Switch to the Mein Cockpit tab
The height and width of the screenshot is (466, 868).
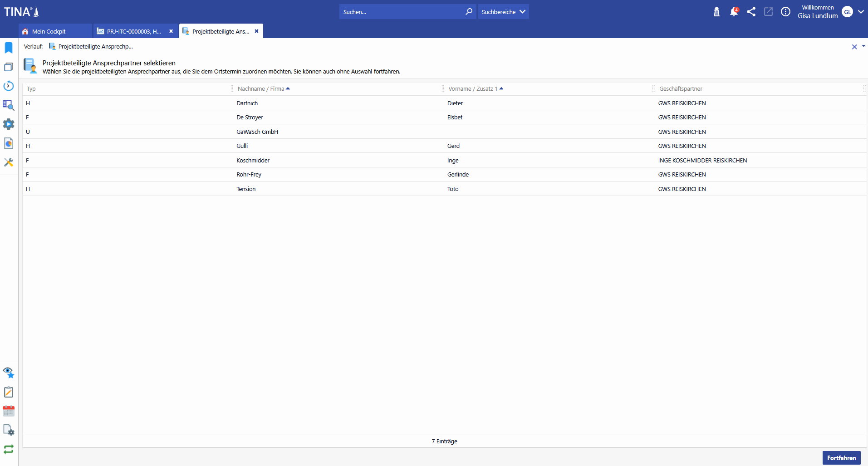49,31
